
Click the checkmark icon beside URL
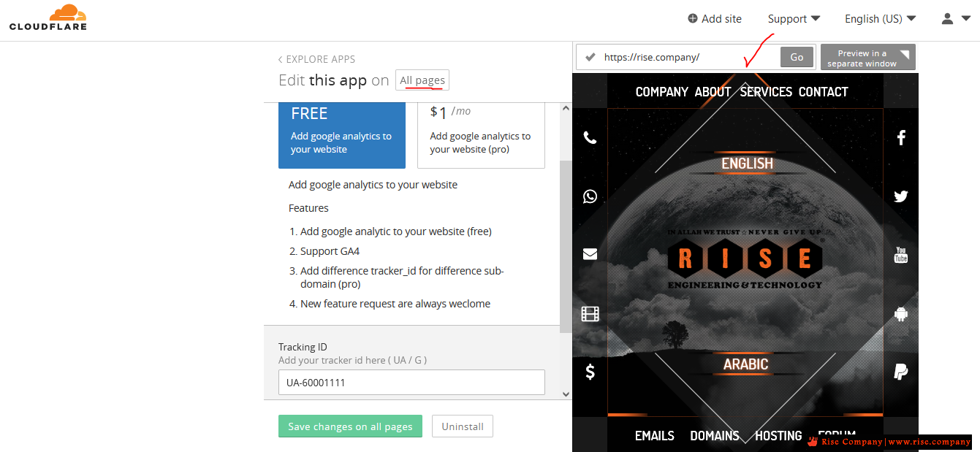pos(590,57)
